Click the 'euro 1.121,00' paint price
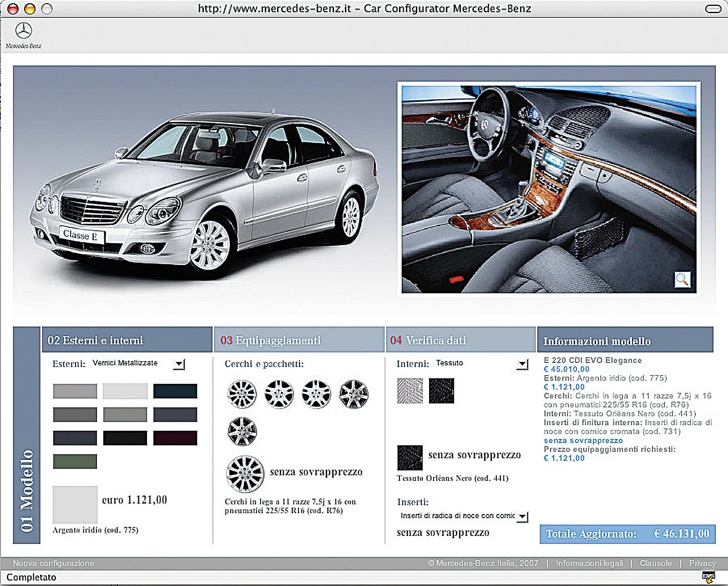Image resolution: width=728 pixels, height=586 pixels. [135, 500]
